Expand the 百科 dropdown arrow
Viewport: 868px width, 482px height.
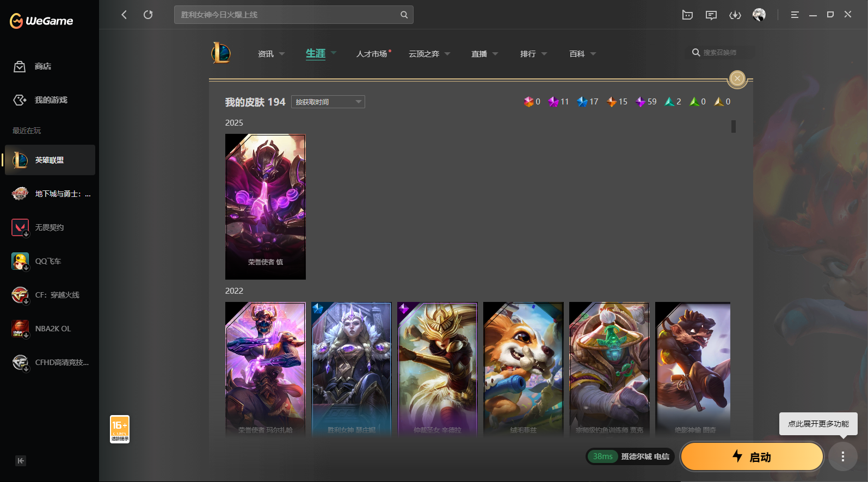(x=593, y=54)
